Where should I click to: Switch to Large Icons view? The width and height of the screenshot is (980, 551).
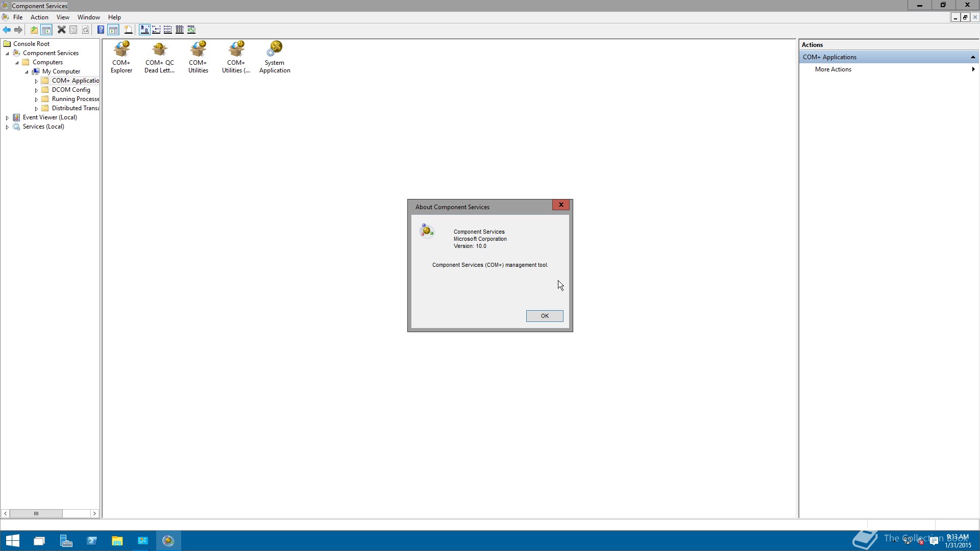coord(144,30)
